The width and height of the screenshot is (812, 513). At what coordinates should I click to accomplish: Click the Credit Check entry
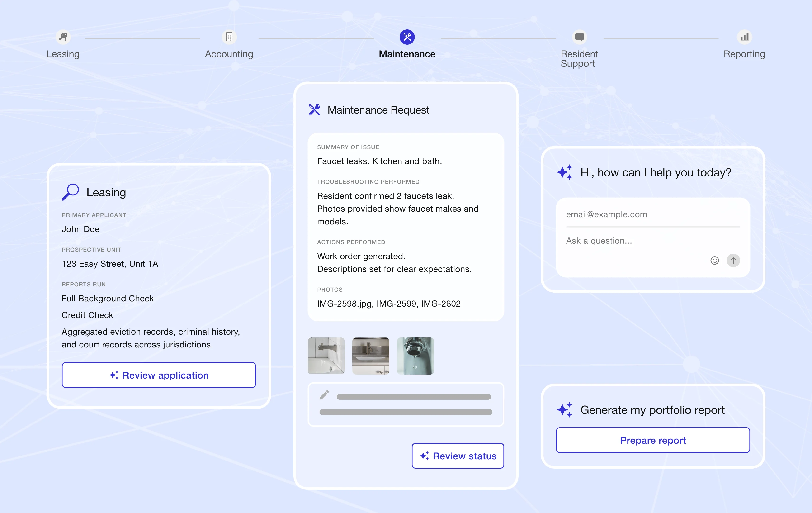87,315
